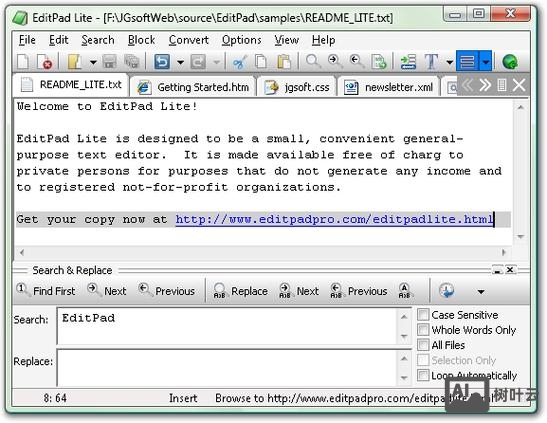Click the Find First button
The height and width of the screenshot is (423, 547).
(x=45, y=290)
